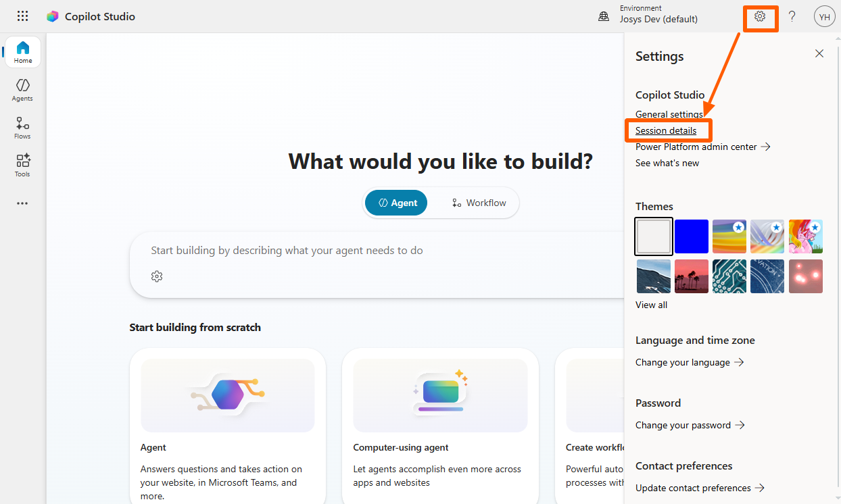Click the Computer-using agent card illustration

pyautogui.click(x=440, y=395)
